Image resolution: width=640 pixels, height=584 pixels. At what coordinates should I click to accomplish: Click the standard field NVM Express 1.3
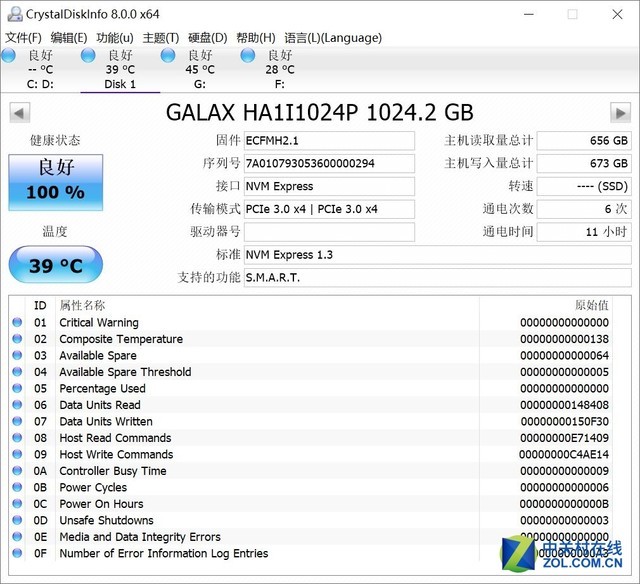pyautogui.click(x=438, y=255)
